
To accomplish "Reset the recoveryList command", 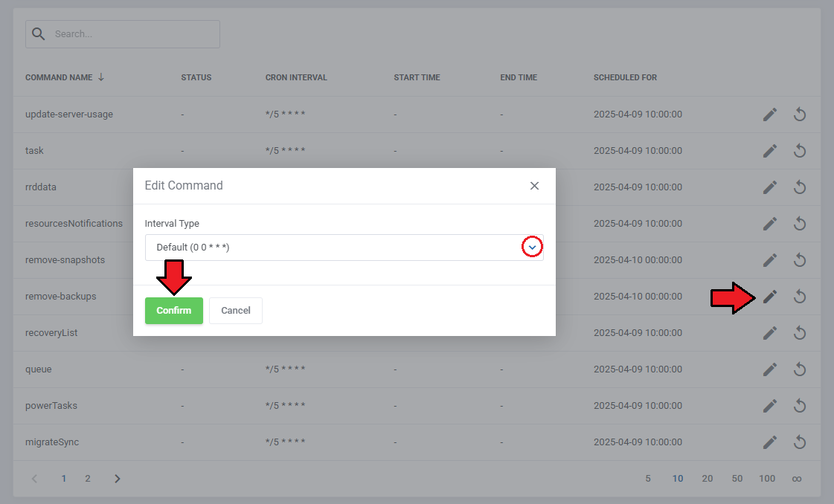I will 800,333.
